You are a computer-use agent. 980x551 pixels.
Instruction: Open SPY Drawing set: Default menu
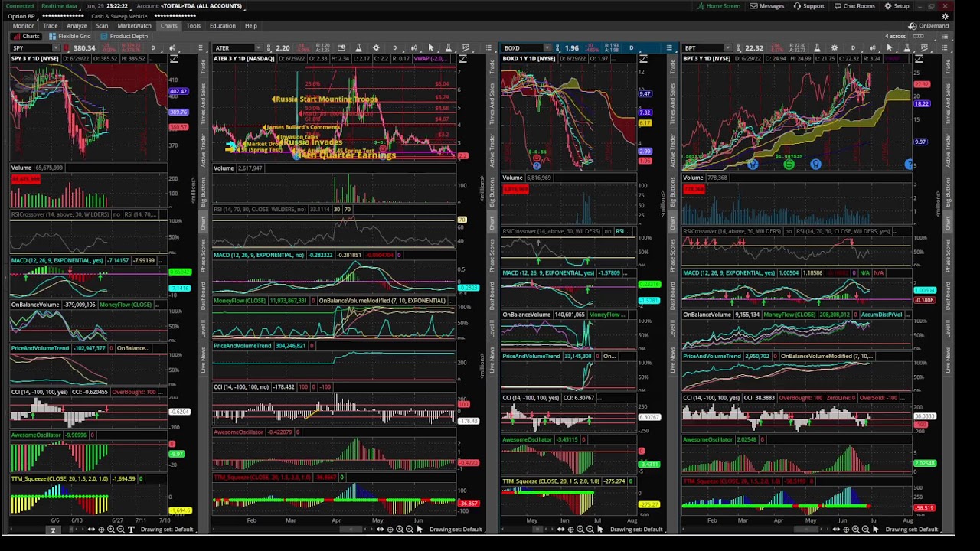click(x=167, y=530)
